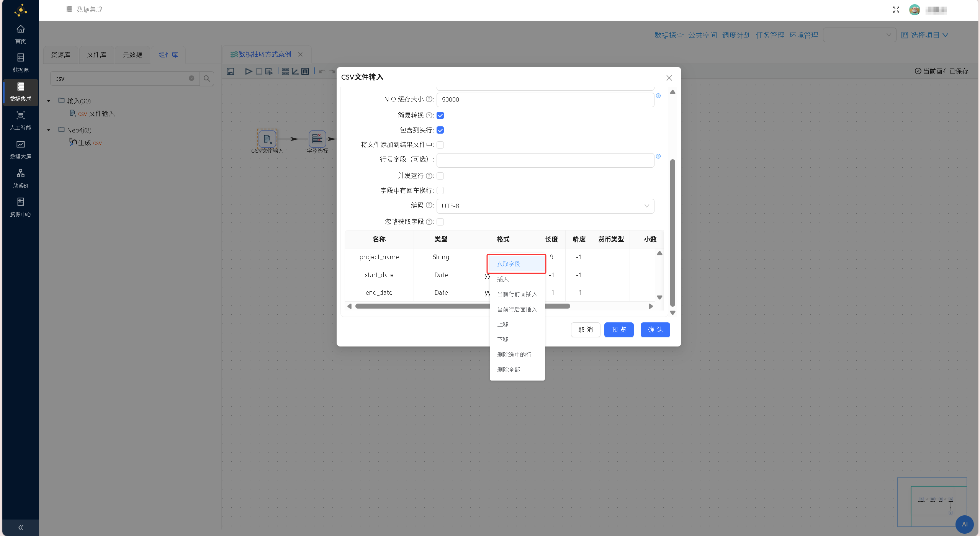The image size is (980, 536).
Task: Open the empty dropdown beside 环境管理
Action: coord(859,35)
